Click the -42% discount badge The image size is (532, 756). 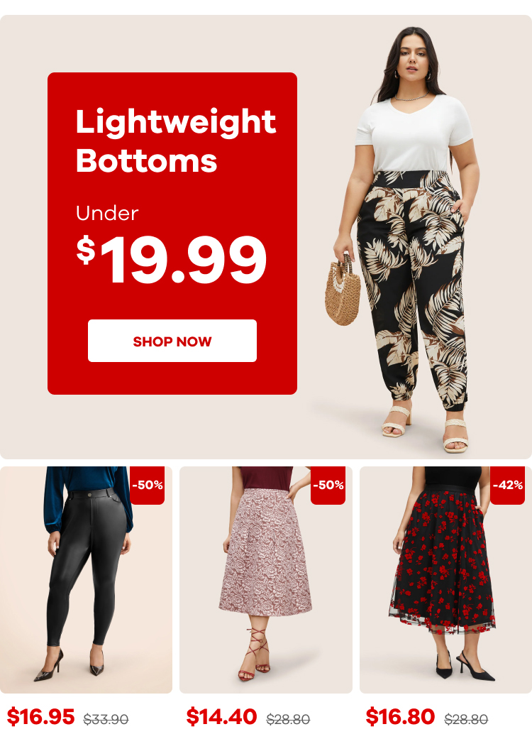point(507,485)
